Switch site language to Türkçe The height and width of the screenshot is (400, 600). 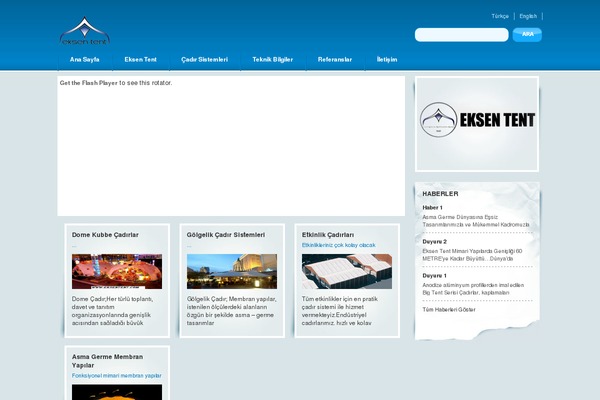pyautogui.click(x=500, y=16)
